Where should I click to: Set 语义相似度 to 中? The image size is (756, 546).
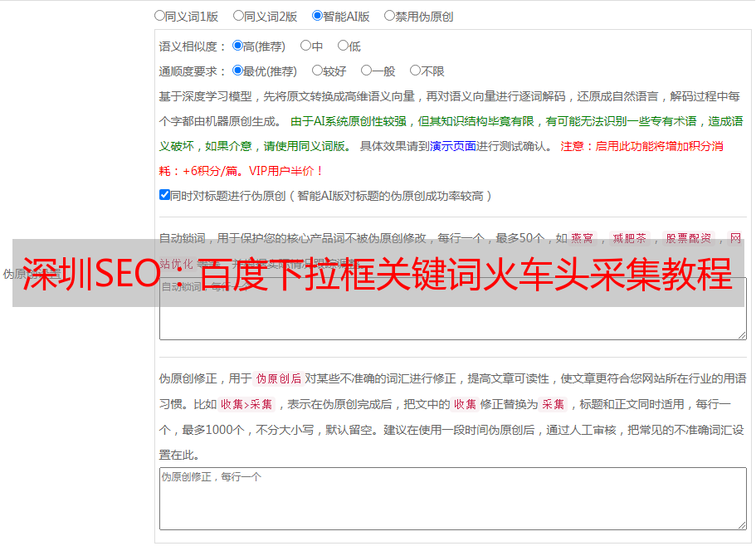tap(305, 46)
